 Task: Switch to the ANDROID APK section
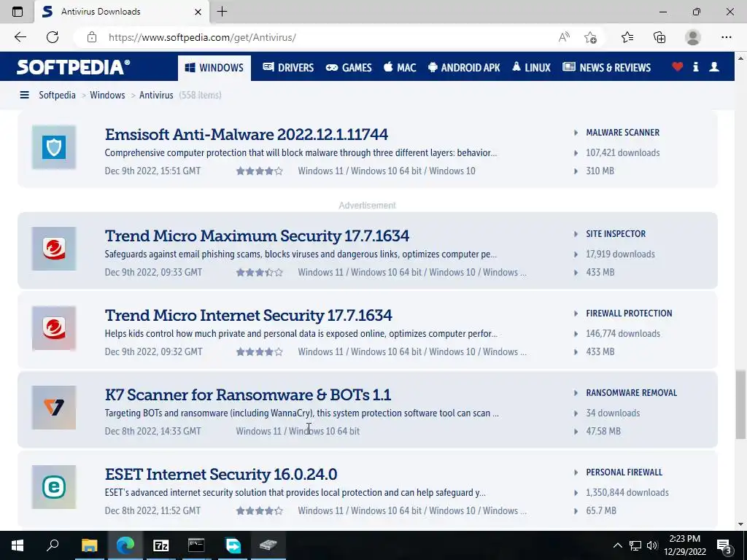[x=464, y=68]
